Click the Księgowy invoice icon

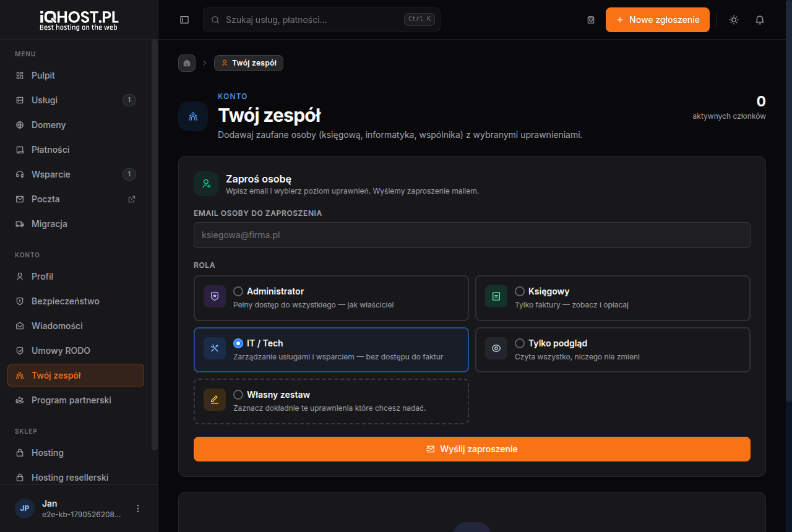click(496, 296)
